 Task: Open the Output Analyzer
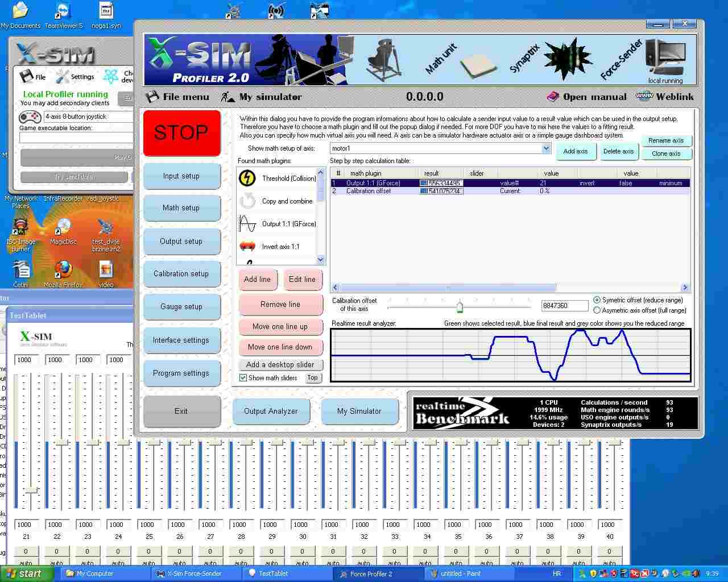271,411
